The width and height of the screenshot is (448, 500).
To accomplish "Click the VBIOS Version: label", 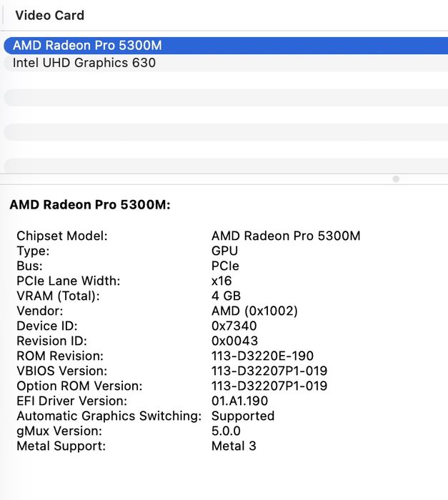I will click(62, 371).
